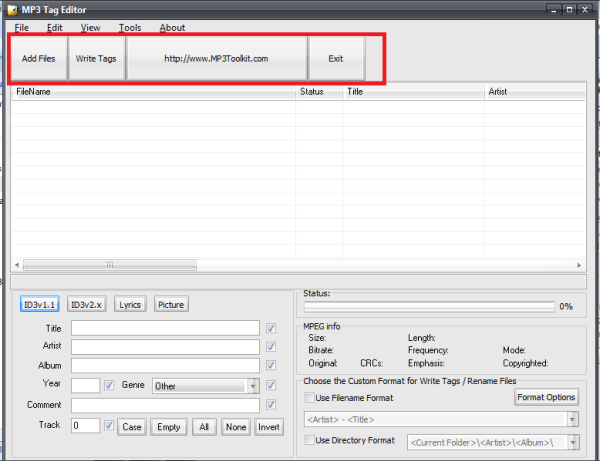The image size is (600, 461).
Task: Open the File menu
Action: (21, 28)
